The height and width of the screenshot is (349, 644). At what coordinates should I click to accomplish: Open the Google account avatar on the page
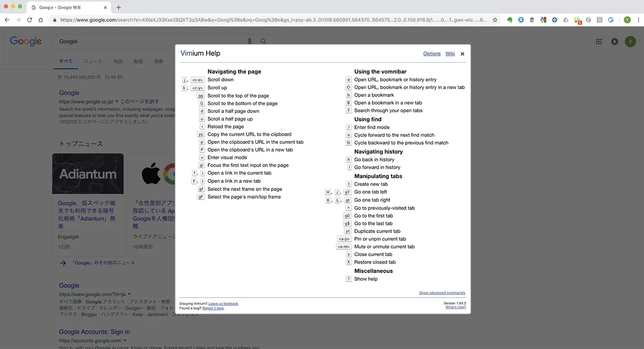click(x=630, y=42)
